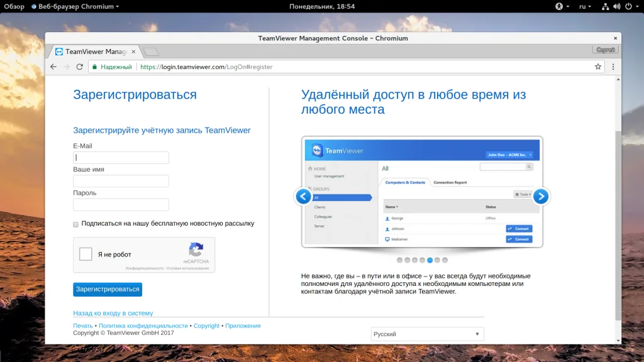Bookmark this page with the star icon
644x362 pixels.
click(x=598, y=67)
